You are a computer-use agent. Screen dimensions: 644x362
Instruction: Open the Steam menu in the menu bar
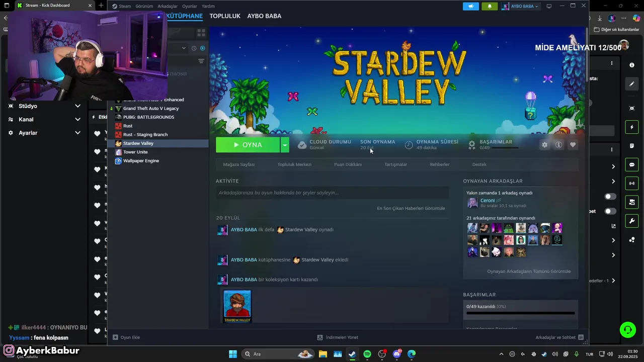122,6
